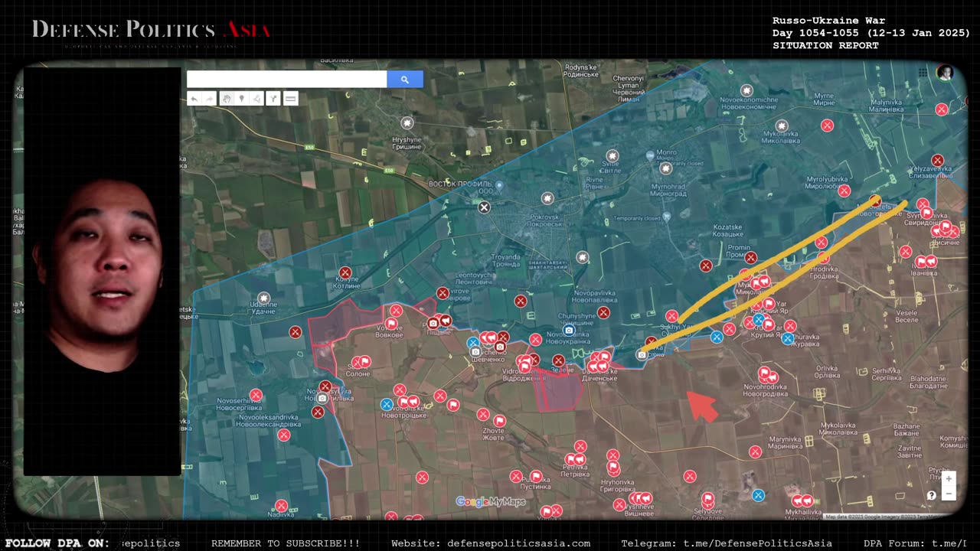Select the ruler measure distances tool
The height and width of the screenshot is (551, 980).
click(x=290, y=99)
